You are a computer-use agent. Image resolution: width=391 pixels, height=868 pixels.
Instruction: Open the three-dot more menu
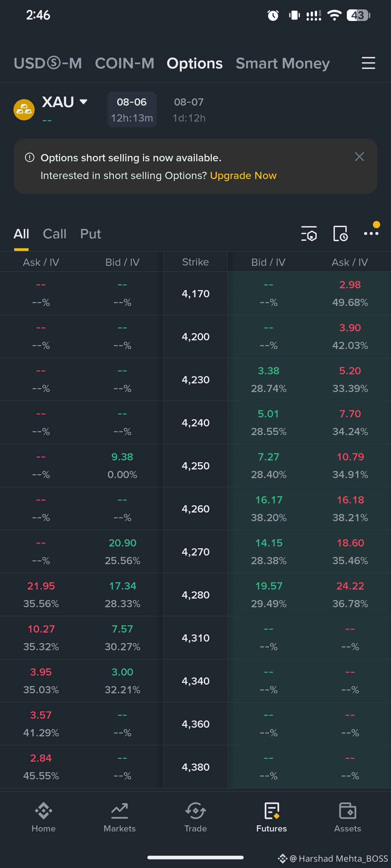pos(371,233)
